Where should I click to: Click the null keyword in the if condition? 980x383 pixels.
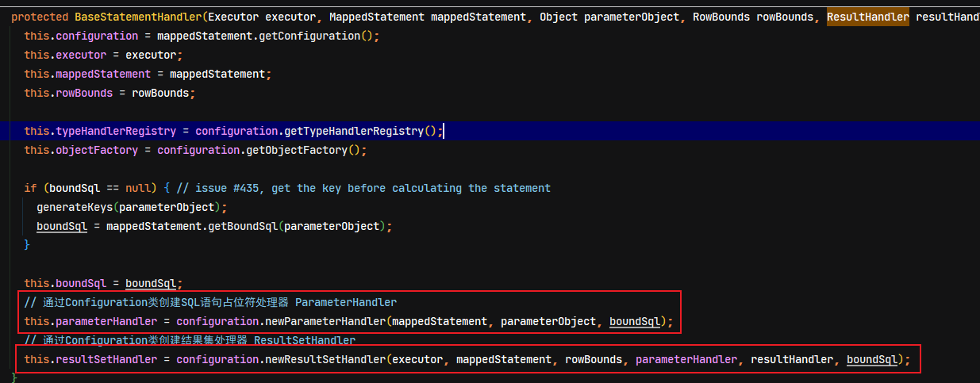138,188
